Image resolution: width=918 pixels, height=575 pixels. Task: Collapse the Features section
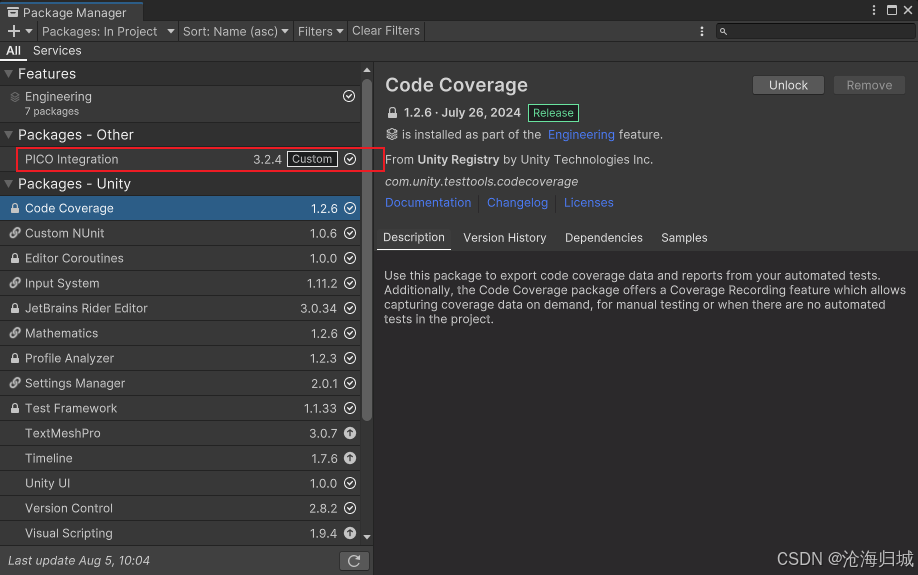tap(8, 74)
